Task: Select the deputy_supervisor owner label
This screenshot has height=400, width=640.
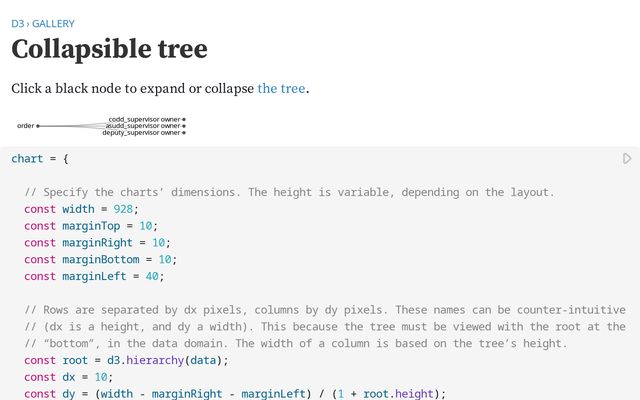Action: (x=141, y=132)
